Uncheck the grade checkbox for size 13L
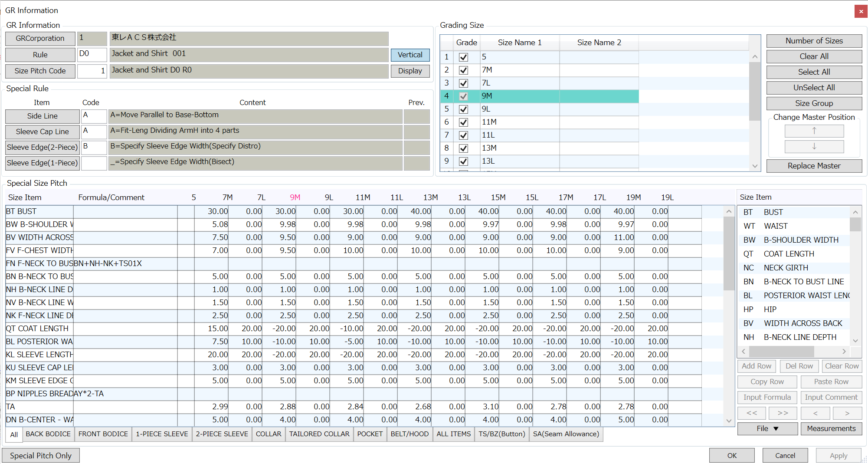868x464 pixels. point(463,161)
